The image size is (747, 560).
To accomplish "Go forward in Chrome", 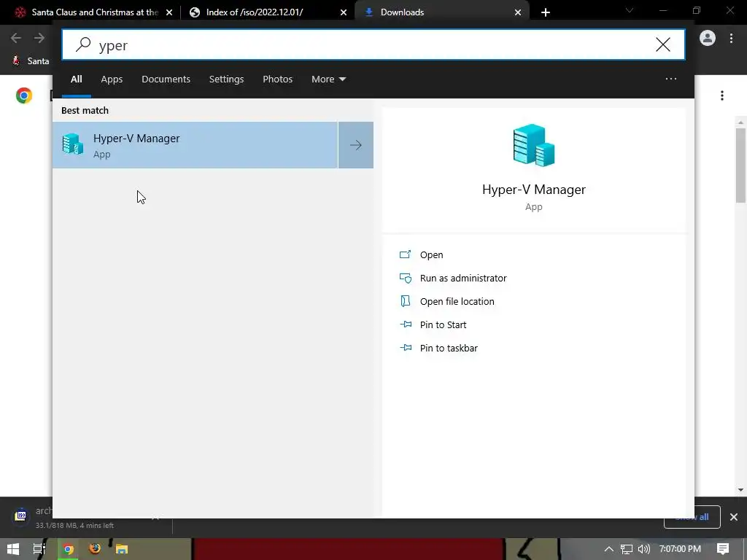I will pos(39,38).
